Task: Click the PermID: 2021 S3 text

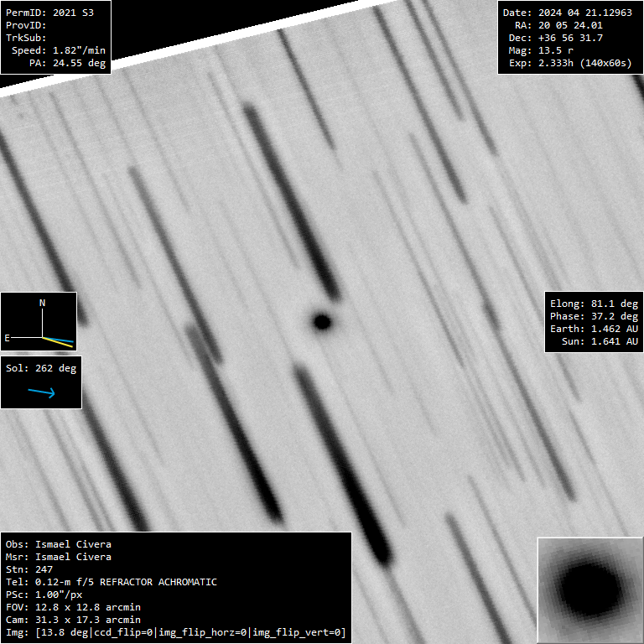Action: click(49, 13)
